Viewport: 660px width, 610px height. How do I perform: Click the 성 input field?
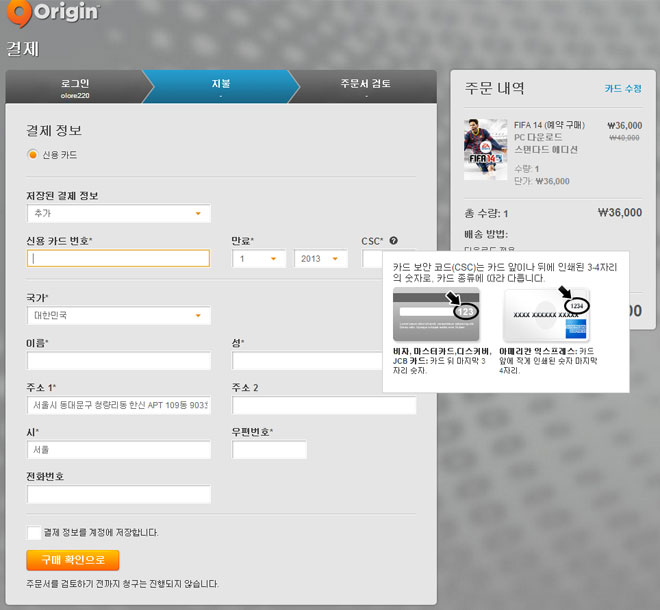(307, 361)
